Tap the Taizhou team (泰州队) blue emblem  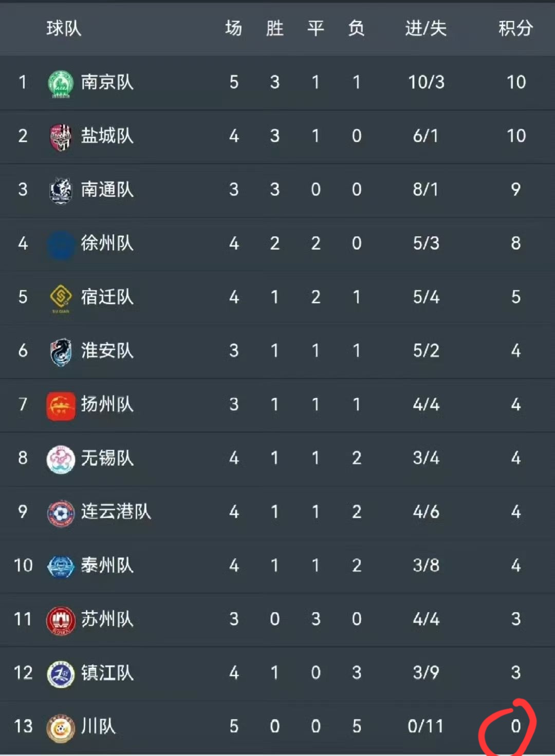(x=61, y=566)
